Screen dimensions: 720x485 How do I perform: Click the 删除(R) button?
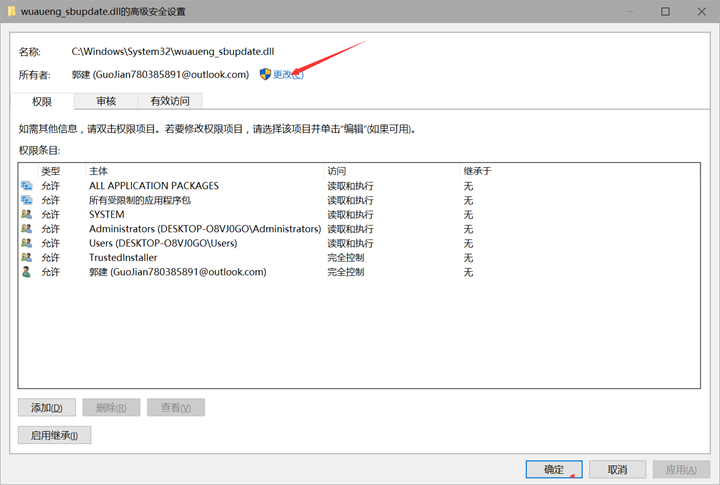111,407
